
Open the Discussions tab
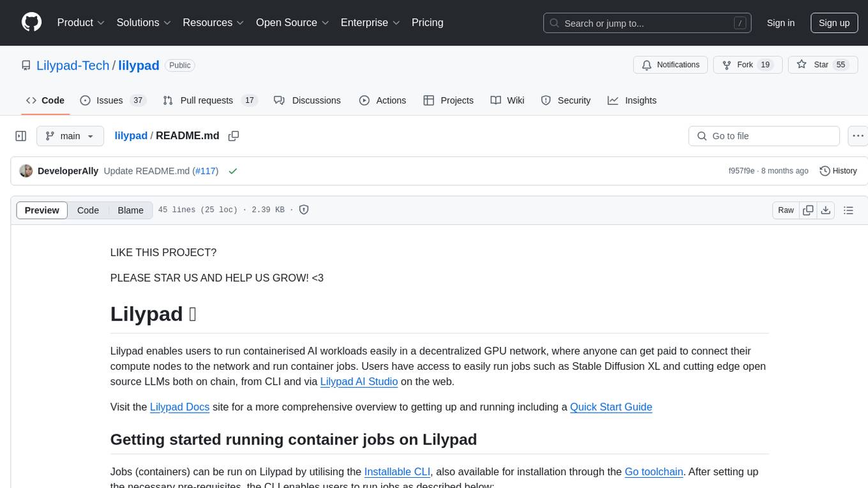coord(308,100)
